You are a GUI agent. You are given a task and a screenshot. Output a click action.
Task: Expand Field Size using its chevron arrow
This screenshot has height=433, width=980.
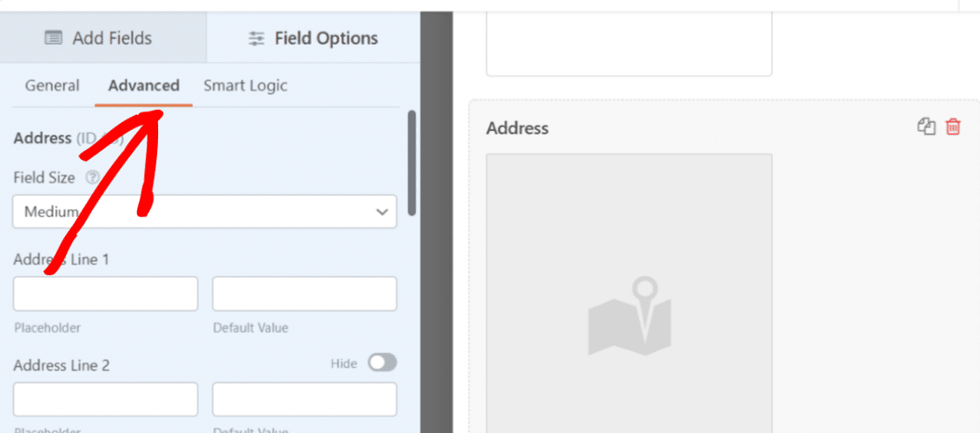tap(382, 213)
